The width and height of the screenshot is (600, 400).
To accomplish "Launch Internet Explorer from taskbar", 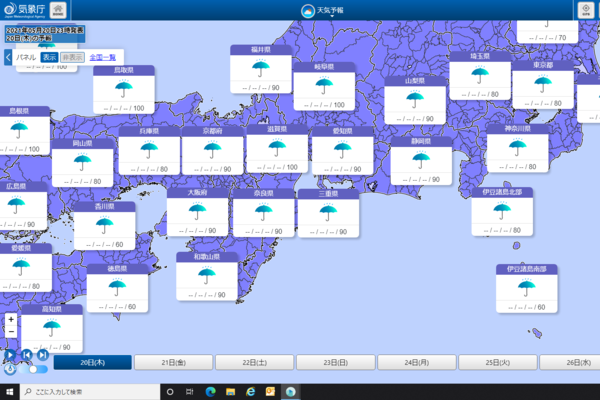I will (251, 392).
